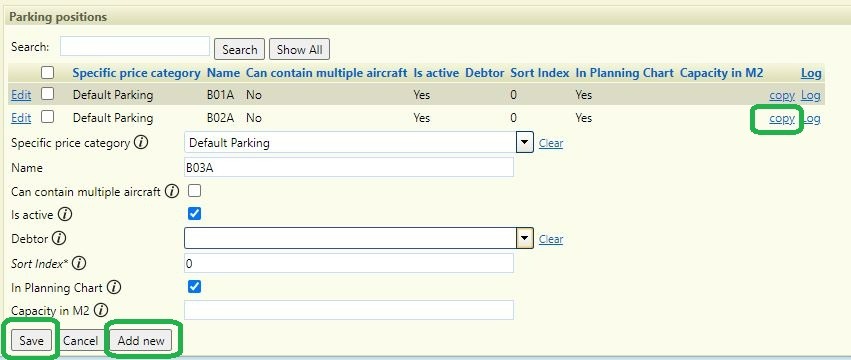Click info icon next to Capacity in M2
The height and width of the screenshot is (360, 851).
point(101,311)
